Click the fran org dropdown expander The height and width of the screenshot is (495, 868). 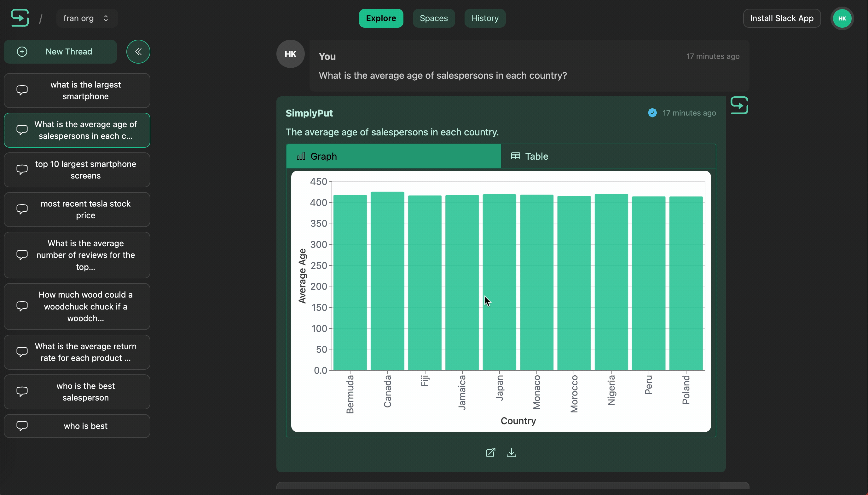(106, 18)
